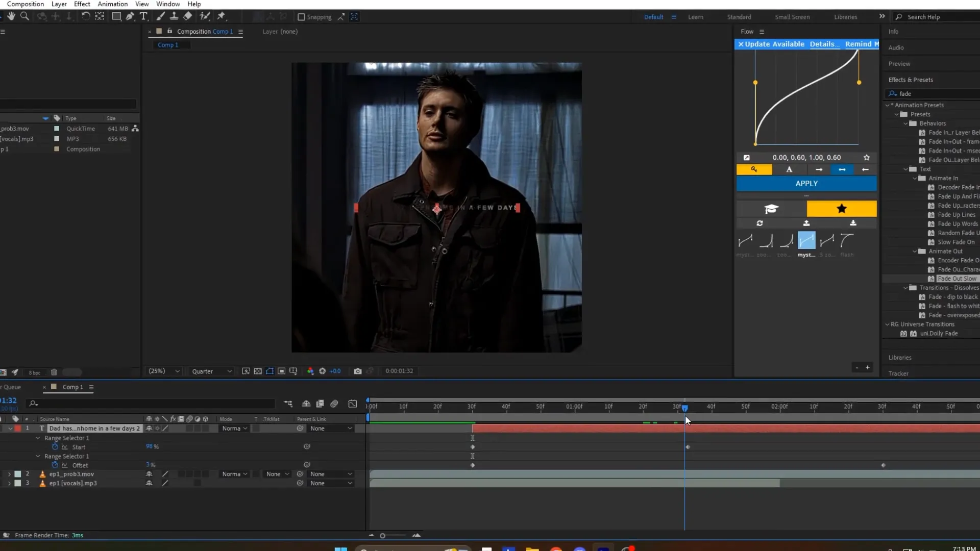Select the Brush tool

(160, 16)
